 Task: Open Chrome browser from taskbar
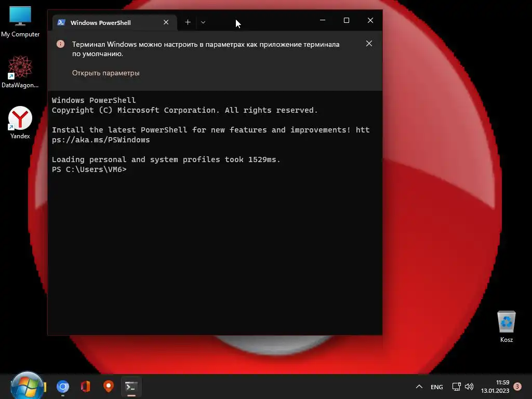63,387
